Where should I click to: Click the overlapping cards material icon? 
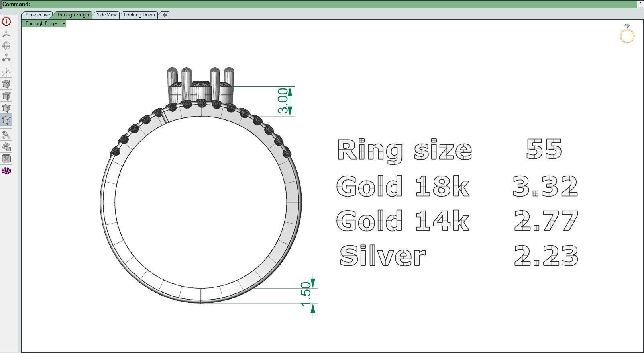pos(6,147)
